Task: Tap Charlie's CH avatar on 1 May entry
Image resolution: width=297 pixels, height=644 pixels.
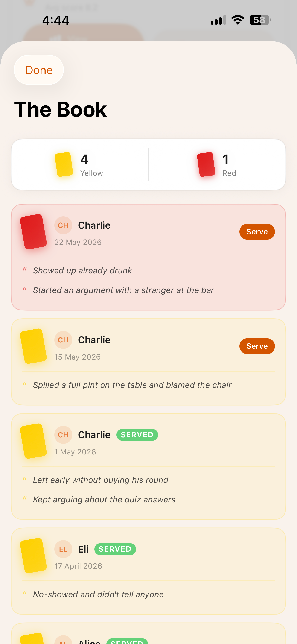Action: pos(63,435)
